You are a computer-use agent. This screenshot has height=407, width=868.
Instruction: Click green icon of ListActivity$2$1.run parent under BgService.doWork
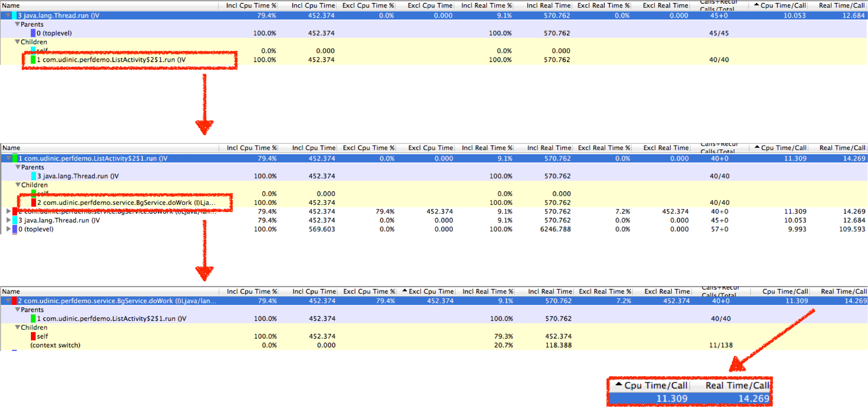point(33,319)
